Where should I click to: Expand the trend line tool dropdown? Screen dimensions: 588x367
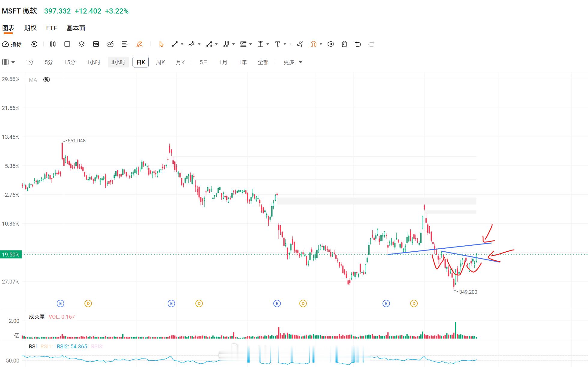pyautogui.click(x=182, y=44)
